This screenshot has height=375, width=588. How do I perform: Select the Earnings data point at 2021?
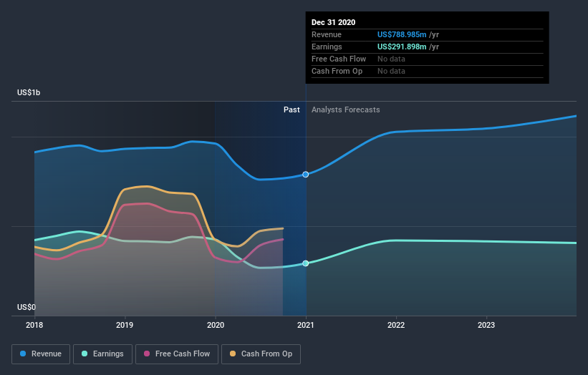pyautogui.click(x=306, y=263)
